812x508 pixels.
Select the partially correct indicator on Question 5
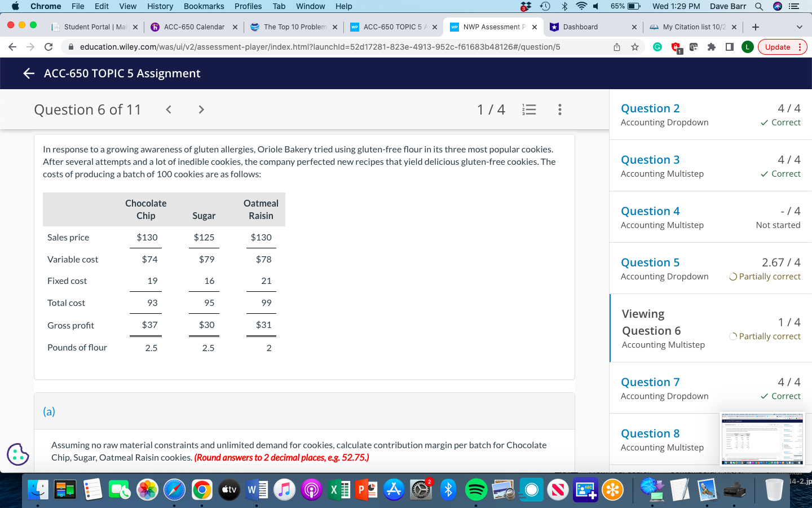pos(765,276)
